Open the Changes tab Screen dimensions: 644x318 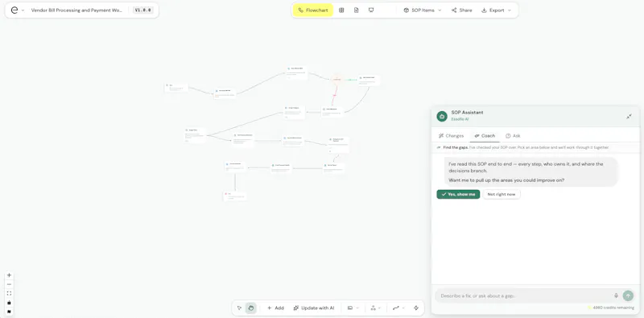point(451,135)
